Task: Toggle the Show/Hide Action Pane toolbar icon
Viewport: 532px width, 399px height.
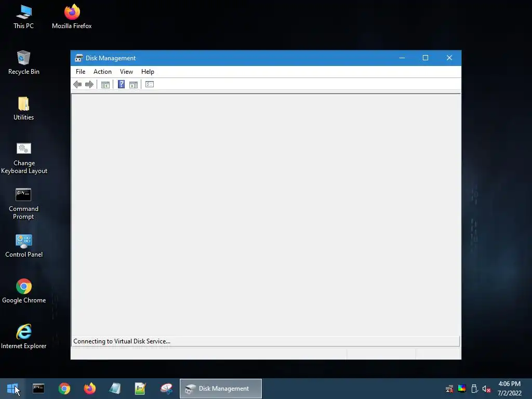Action: coord(134,85)
